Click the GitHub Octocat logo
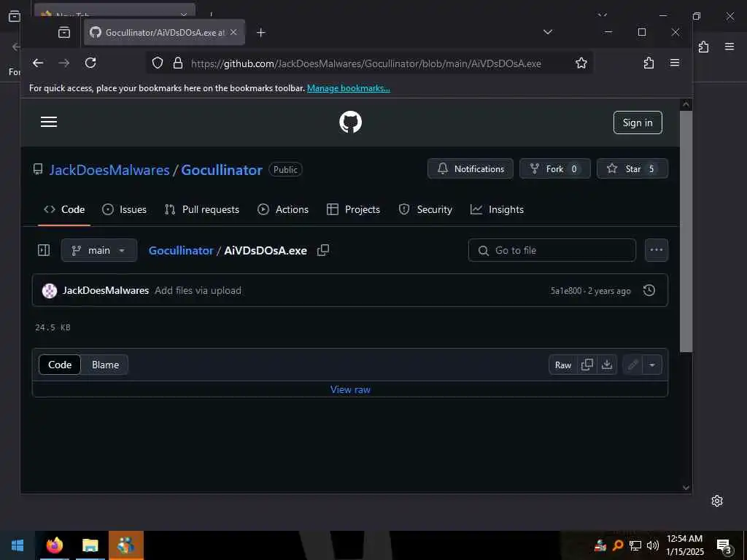Viewport: 747px width, 560px height. (x=350, y=122)
